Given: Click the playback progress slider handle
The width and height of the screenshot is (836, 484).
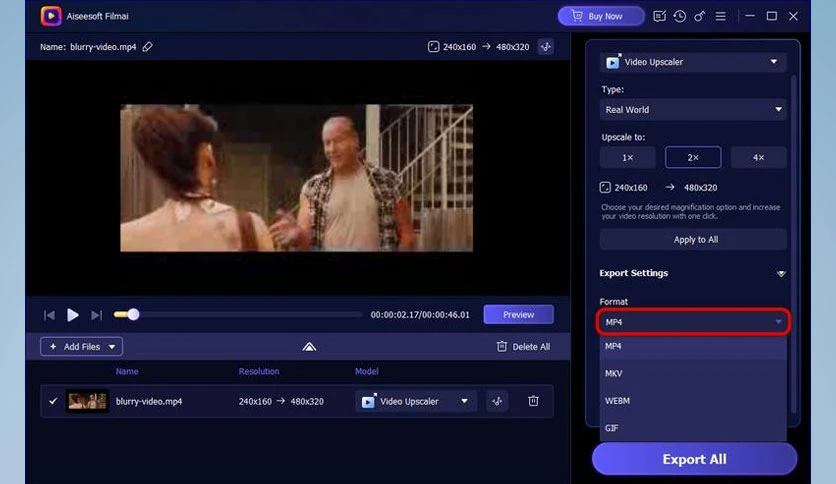Looking at the screenshot, I should [x=133, y=314].
